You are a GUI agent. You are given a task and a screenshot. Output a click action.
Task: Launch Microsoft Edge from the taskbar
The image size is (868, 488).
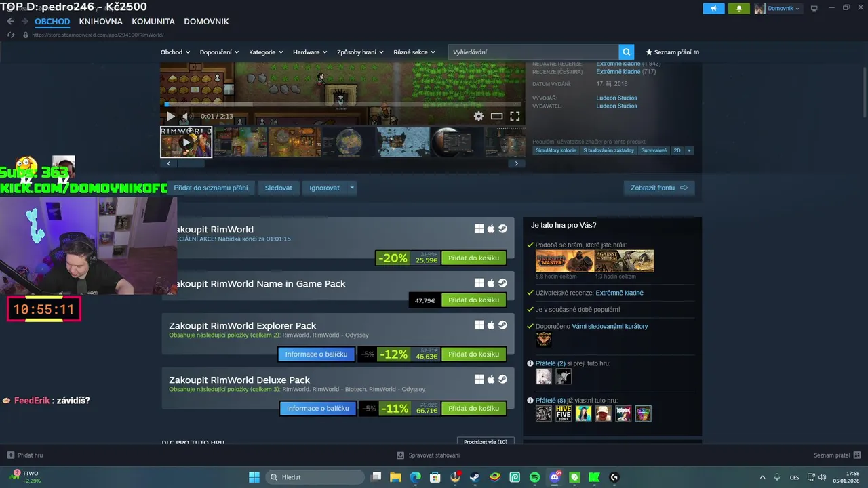tap(416, 477)
